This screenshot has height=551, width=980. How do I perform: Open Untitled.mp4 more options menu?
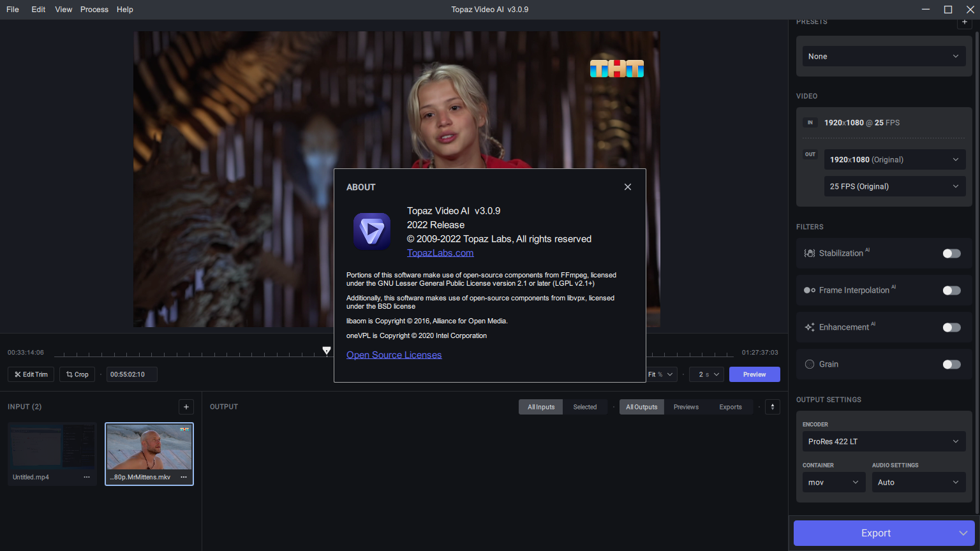point(87,477)
